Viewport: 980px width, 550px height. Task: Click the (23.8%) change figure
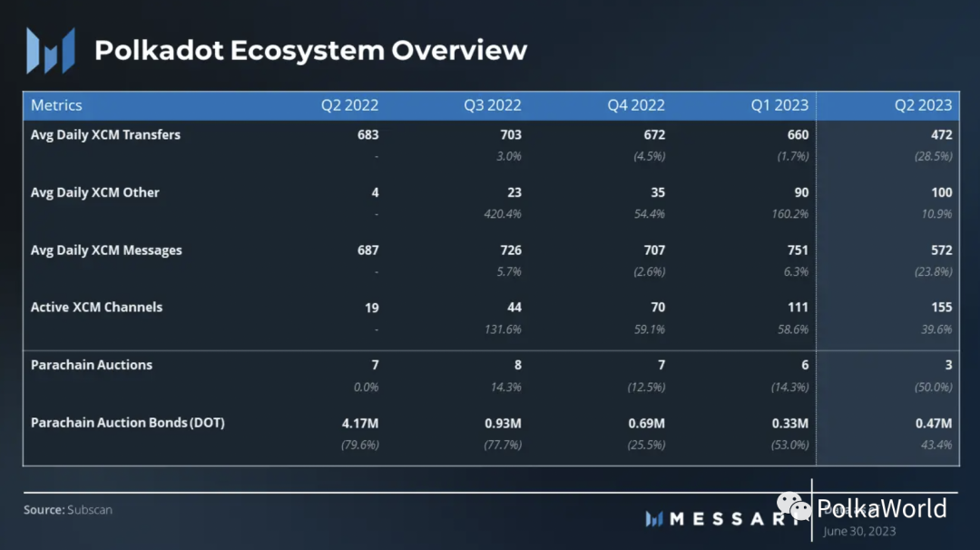934,271
